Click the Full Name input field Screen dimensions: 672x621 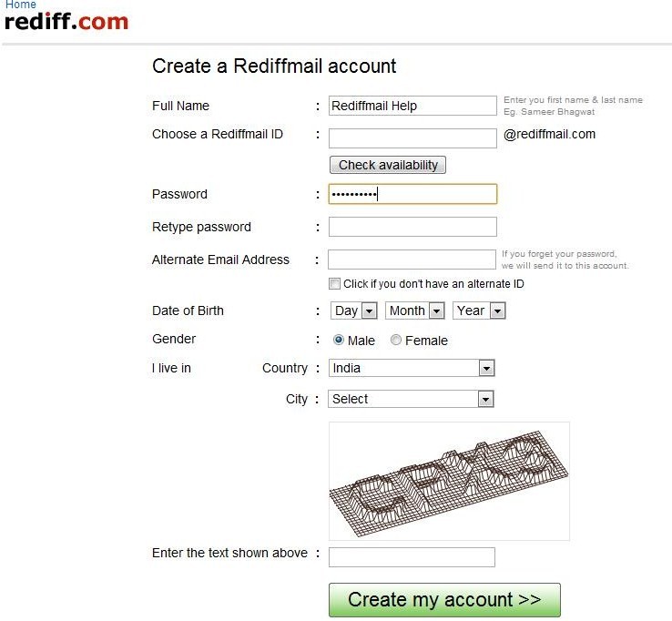(412, 106)
